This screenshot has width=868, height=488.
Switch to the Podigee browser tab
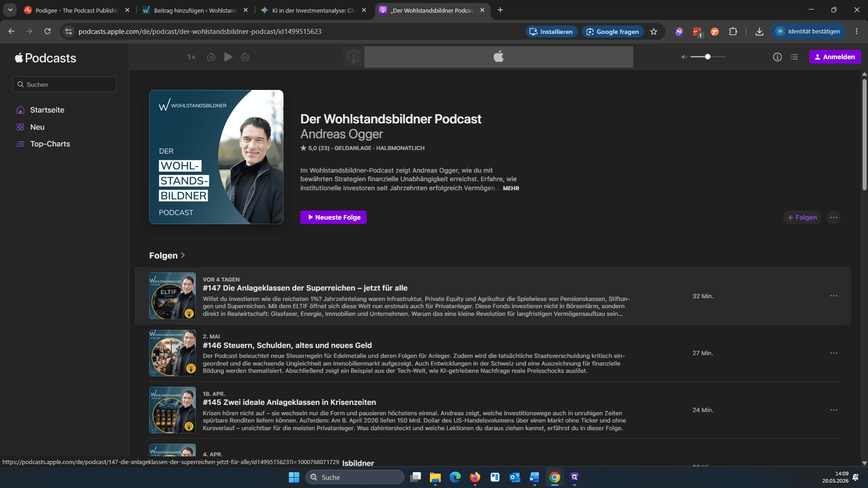coord(77,10)
